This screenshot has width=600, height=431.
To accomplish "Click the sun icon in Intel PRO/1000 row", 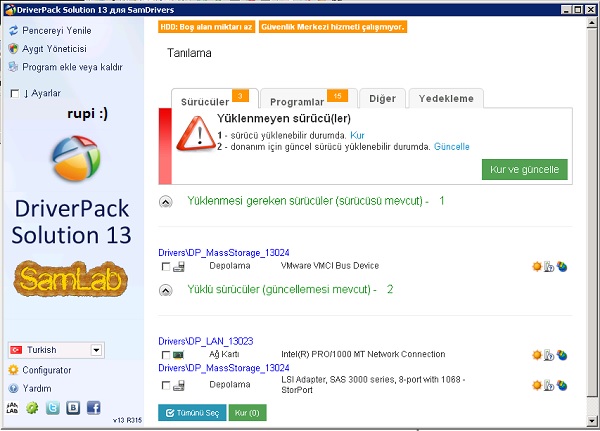I will (537, 355).
